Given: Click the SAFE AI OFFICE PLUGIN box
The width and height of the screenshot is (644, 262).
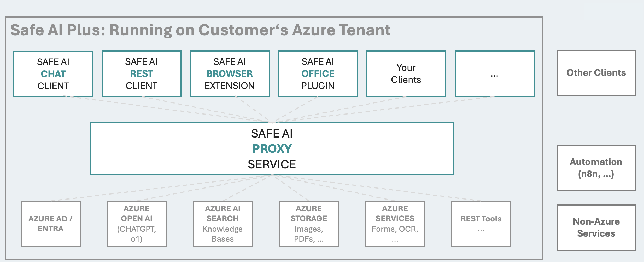Looking at the screenshot, I should (318, 73).
